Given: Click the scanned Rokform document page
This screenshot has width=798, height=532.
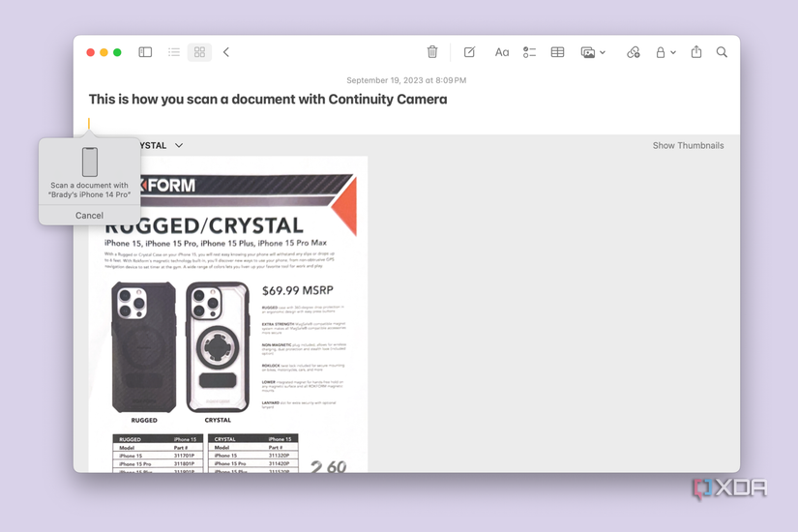Looking at the screenshot, I should tap(228, 314).
